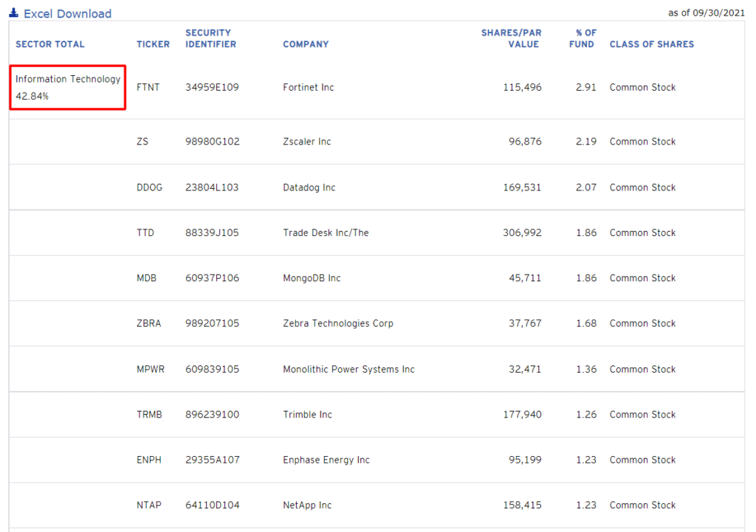
Task: Select the ZBRA ticker cell
Action: pos(148,323)
